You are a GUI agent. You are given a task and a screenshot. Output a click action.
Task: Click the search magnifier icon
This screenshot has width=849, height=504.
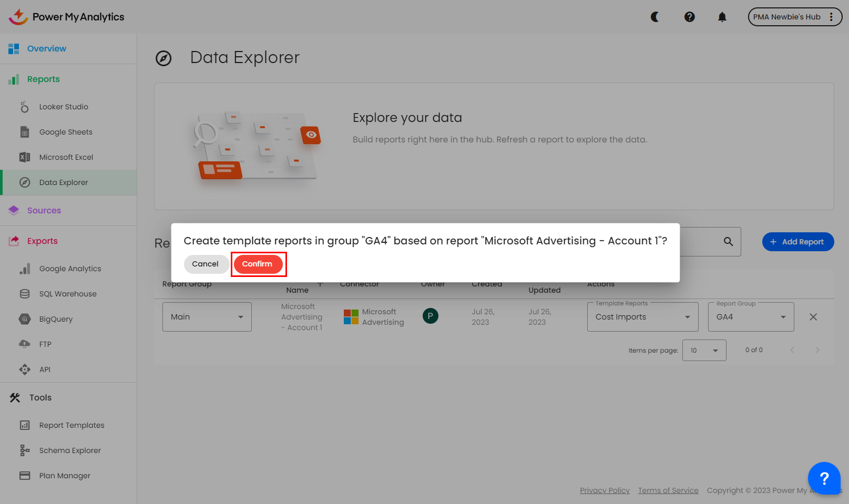coord(728,242)
